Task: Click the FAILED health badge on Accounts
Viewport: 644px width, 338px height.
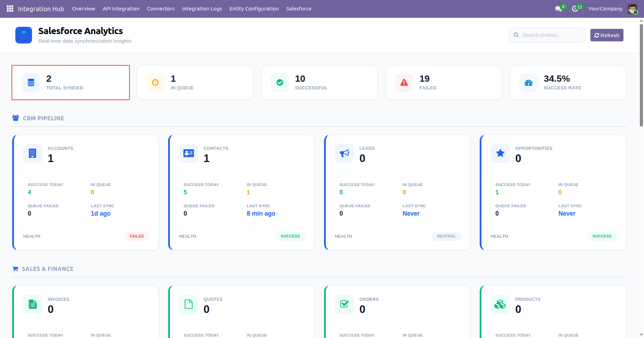Action: (137, 236)
